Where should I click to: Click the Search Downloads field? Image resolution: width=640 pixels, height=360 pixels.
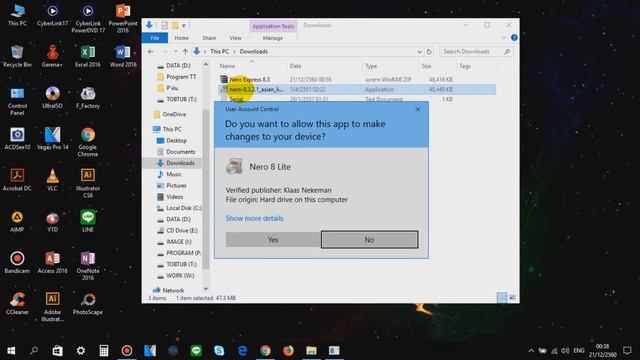[x=476, y=52]
